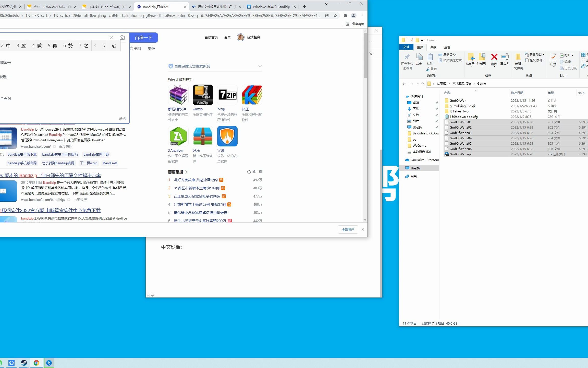588x368 pixels.
Task: Open the bandizip官网下载 suggestion link
Action: pos(96,154)
